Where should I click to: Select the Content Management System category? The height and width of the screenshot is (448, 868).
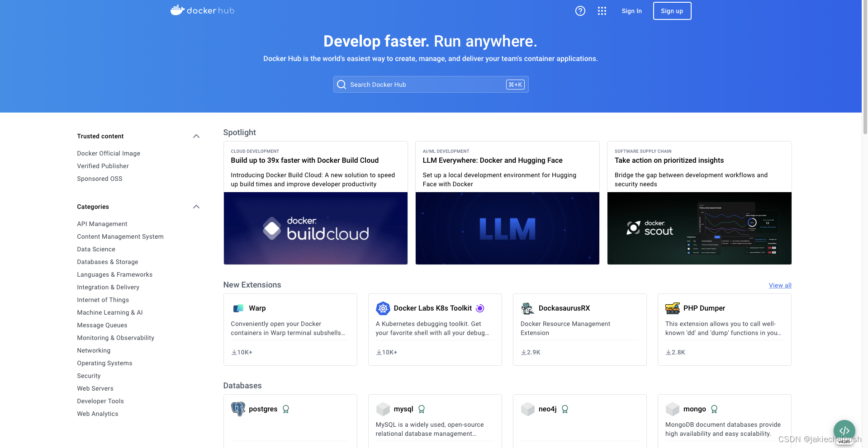(120, 236)
